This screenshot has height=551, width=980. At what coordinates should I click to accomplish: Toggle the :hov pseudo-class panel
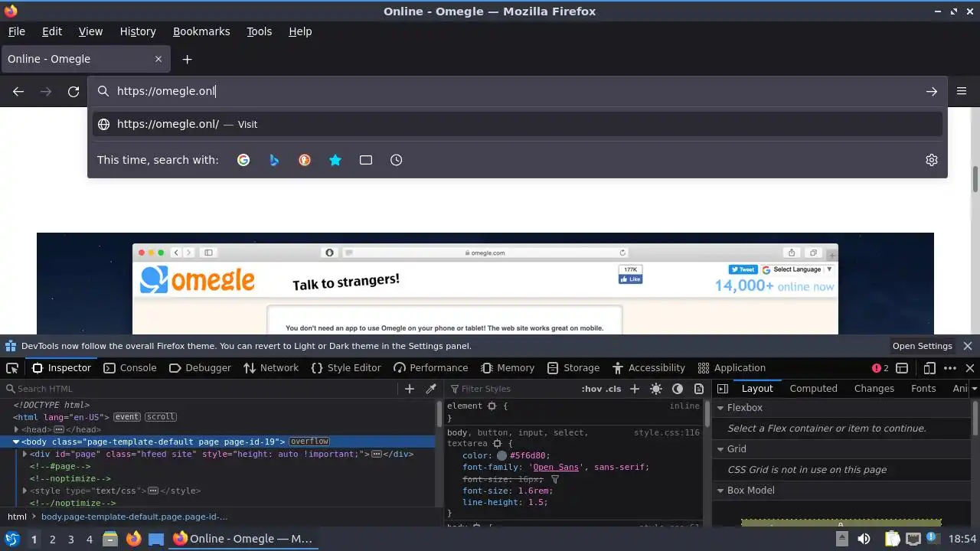pos(591,389)
